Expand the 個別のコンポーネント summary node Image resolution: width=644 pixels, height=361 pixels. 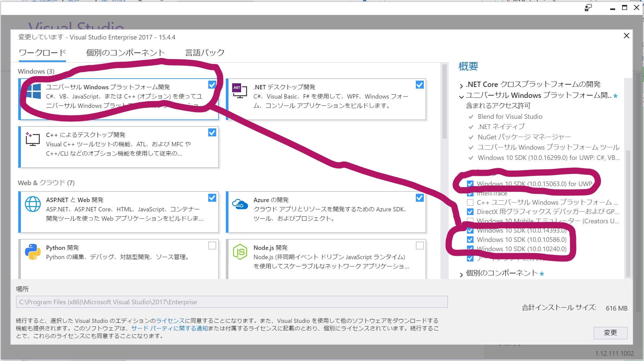[x=461, y=274]
